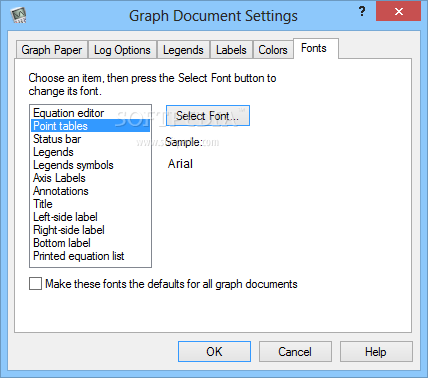Switch to the Graph Paper tab

(52, 50)
